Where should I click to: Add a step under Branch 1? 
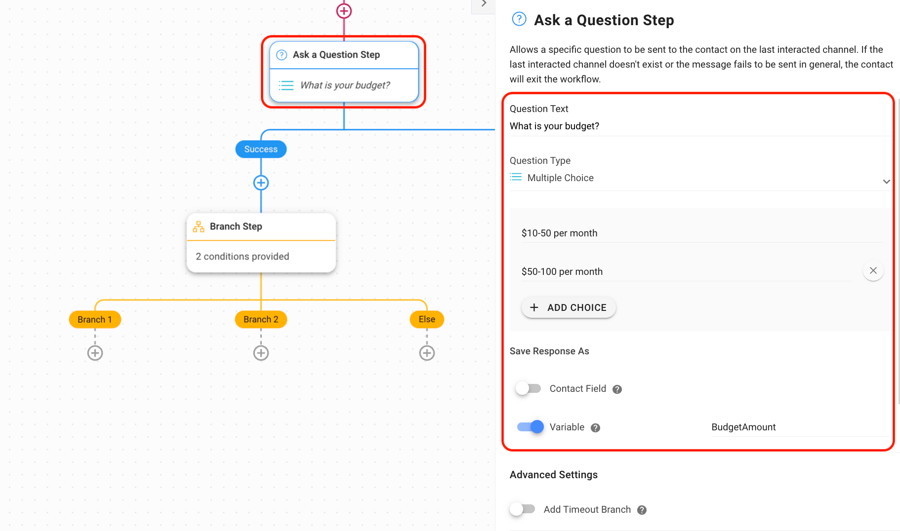(95, 353)
